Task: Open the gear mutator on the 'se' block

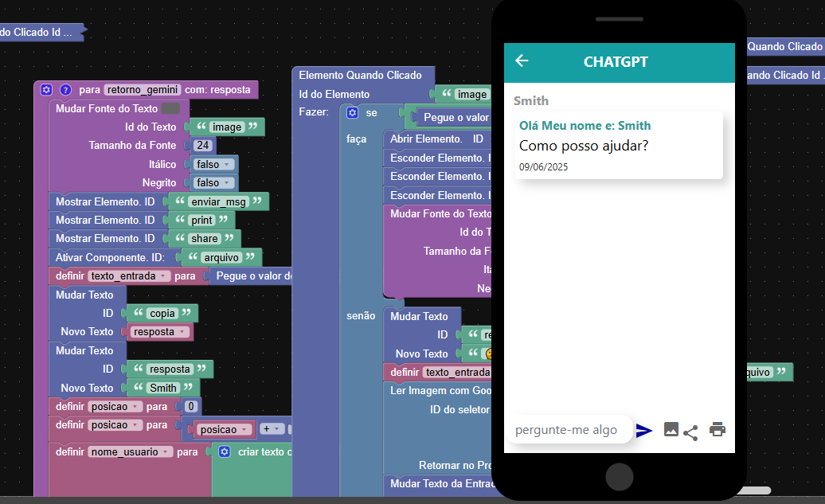Action: point(353,113)
